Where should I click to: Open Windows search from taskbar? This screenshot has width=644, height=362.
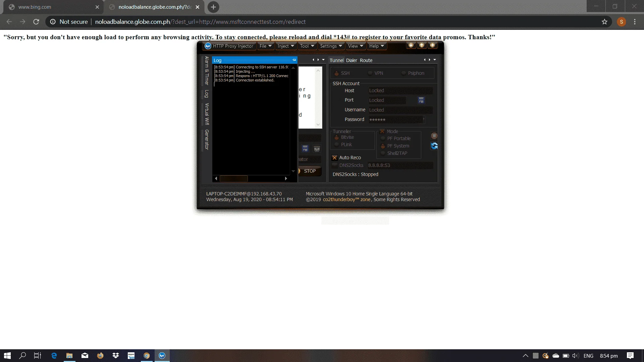click(22, 356)
